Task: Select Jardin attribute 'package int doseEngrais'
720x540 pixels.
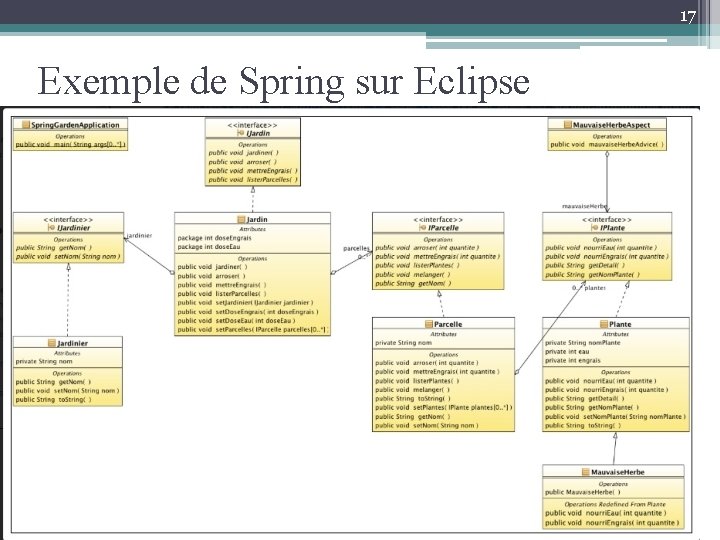Action: point(214,238)
